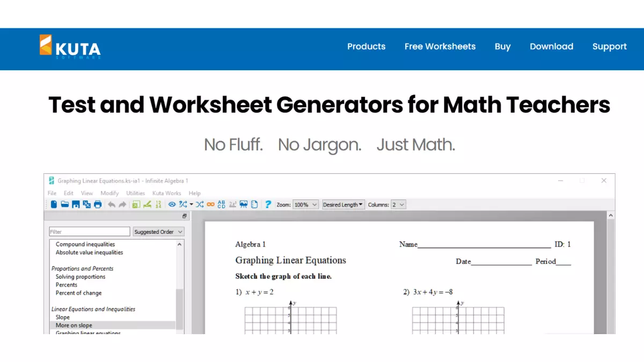Open the Free Worksheets link
Image resolution: width=644 pixels, height=362 pixels.
coord(440,47)
